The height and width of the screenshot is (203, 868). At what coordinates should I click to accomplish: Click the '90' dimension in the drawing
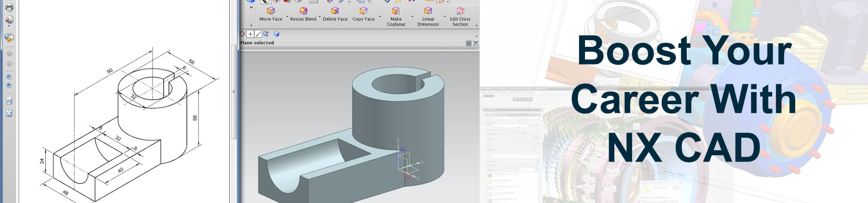click(x=109, y=71)
